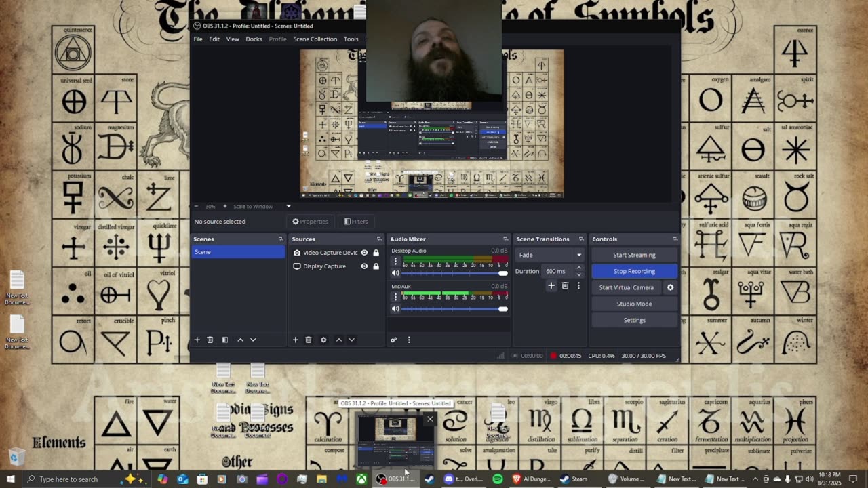
Task: Move the source up in Sources list
Action: pyautogui.click(x=339, y=340)
